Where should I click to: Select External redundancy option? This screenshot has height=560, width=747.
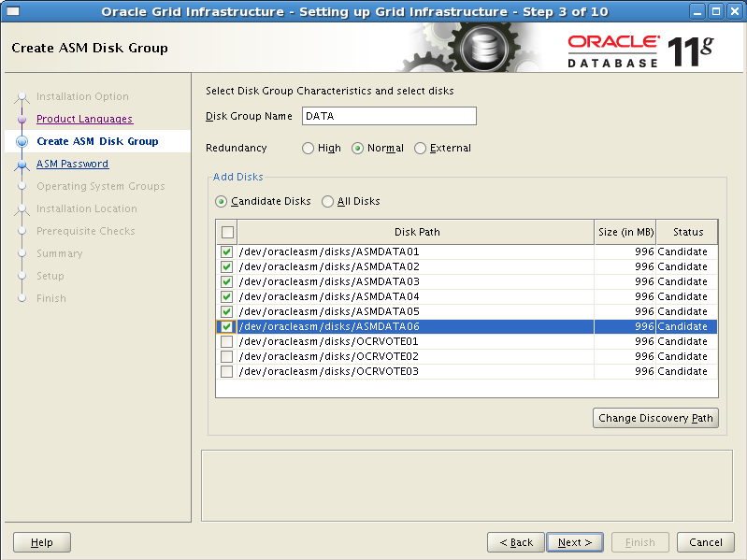pos(420,148)
